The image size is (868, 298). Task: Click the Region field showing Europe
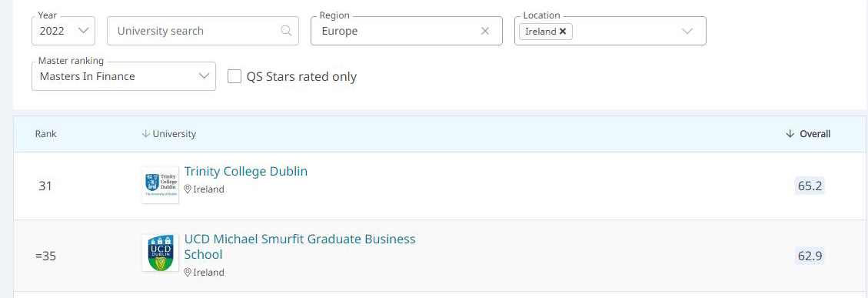click(x=407, y=31)
